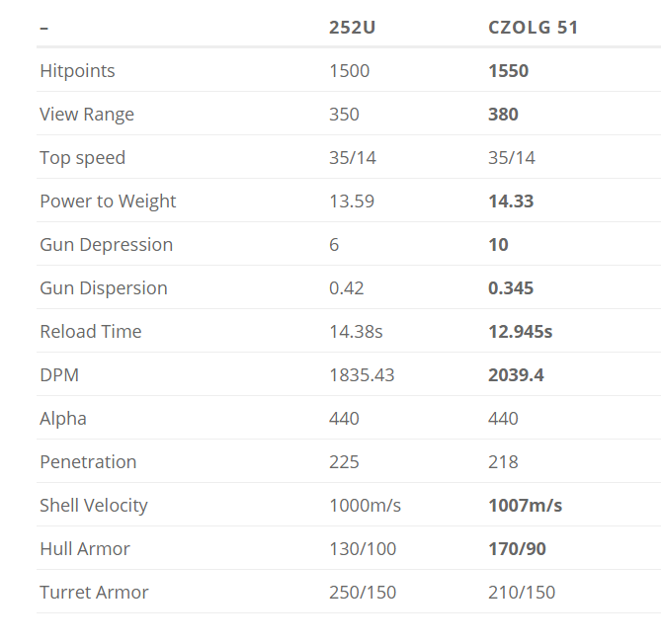Select the Hull Armor label
661x644 pixels.
[85, 549]
